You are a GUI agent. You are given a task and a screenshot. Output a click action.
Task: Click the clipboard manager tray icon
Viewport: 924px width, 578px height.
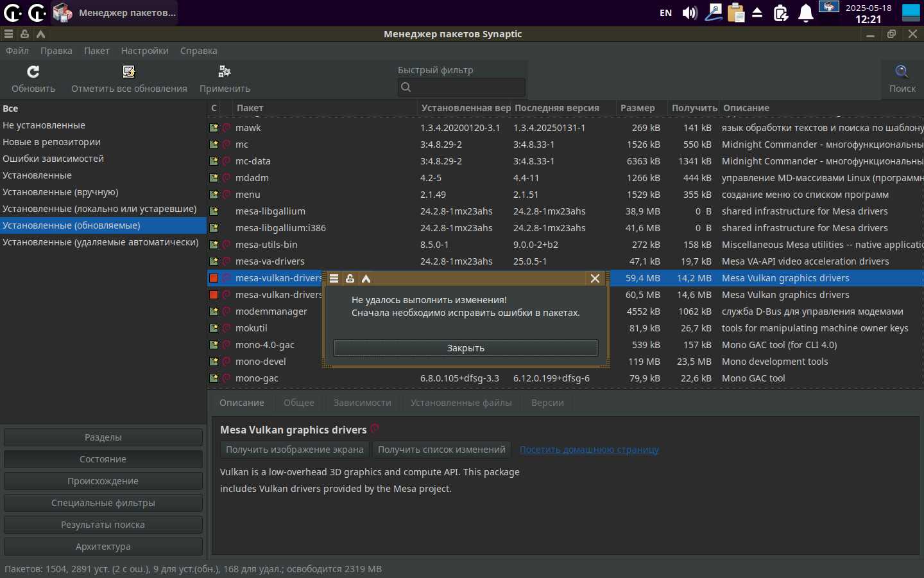tap(736, 13)
